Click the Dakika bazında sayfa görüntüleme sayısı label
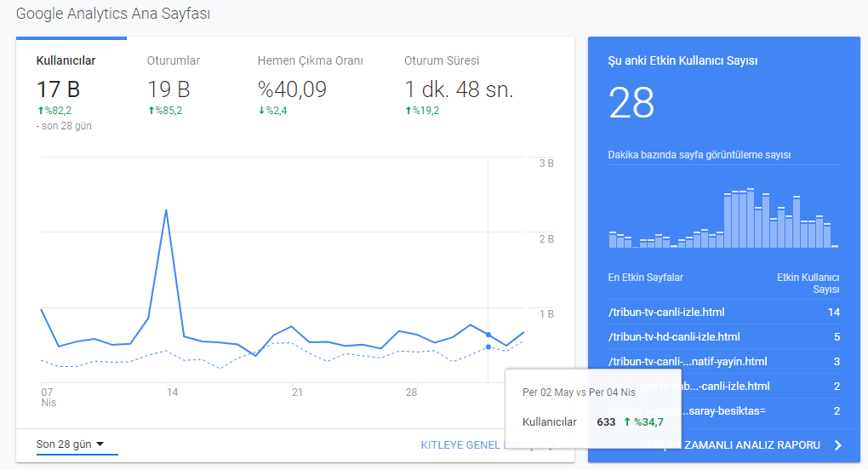 pos(700,155)
